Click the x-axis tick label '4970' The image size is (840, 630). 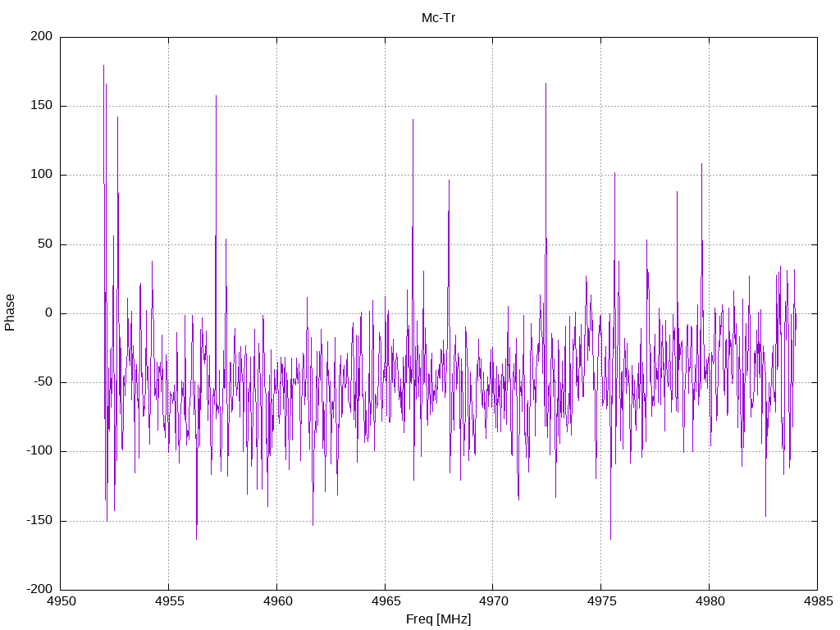tap(493, 601)
